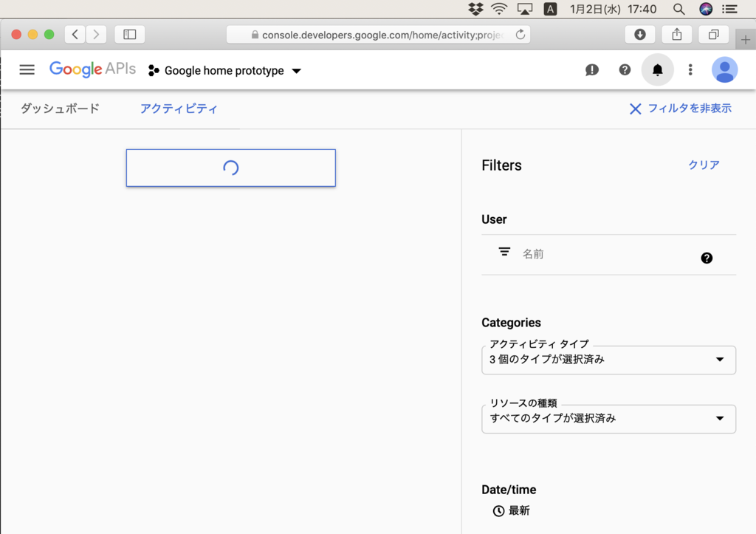756x534 pixels.
Task: Hide filters via フィルタを非表示
Action: click(679, 108)
